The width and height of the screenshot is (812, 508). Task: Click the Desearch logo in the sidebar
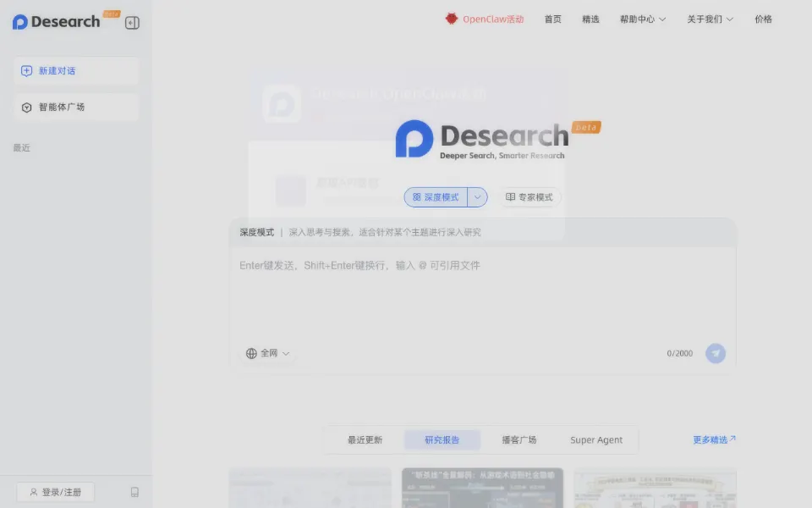[x=57, y=22]
